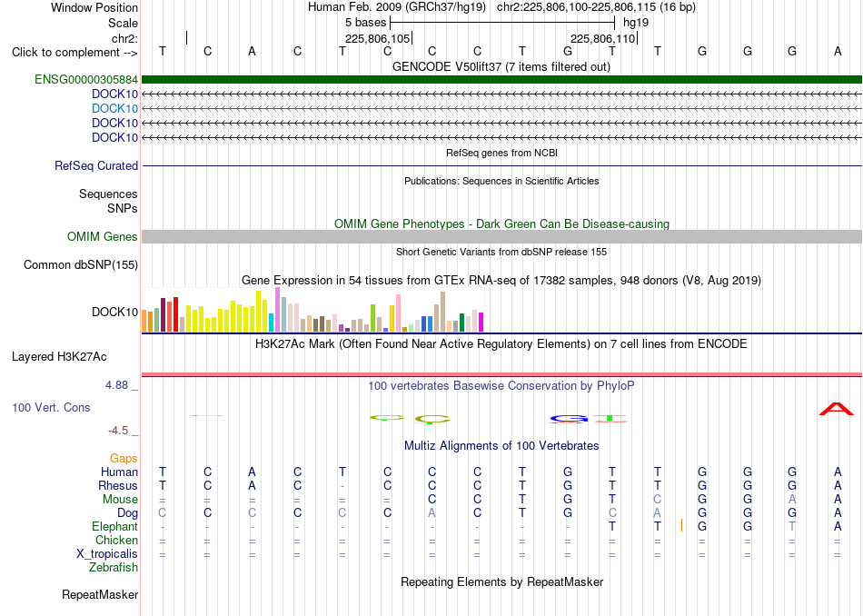Click the 225,806,105 position marker
This screenshot has width=863, height=616.
click(x=378, y=38)
